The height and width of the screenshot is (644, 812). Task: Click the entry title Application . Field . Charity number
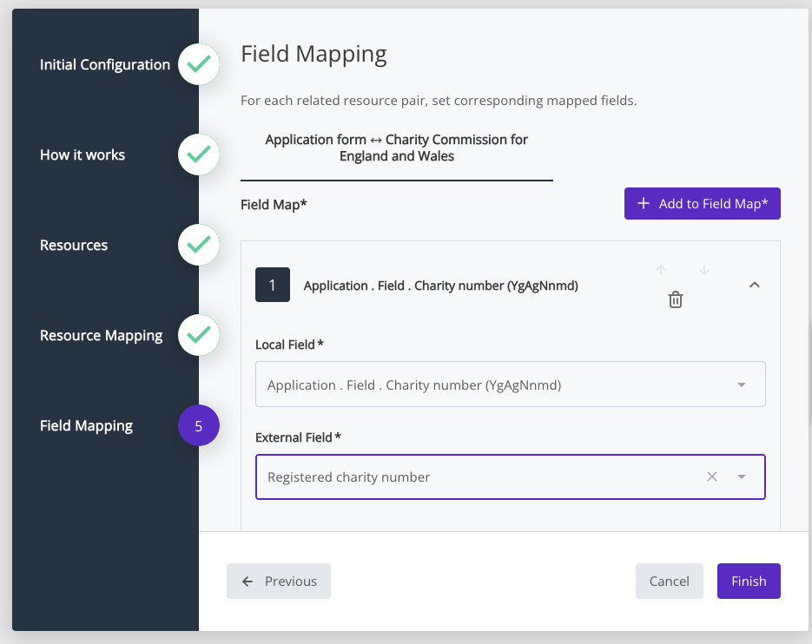click(440, 286)
